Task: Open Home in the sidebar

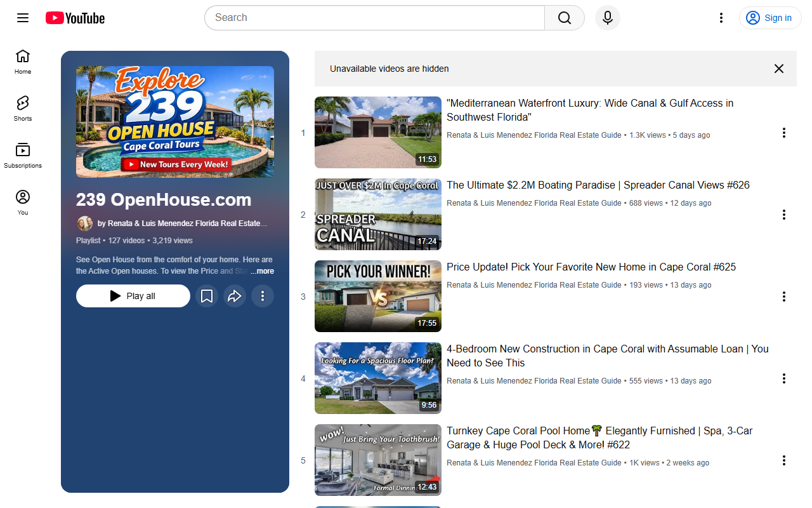Action: [23, 62]
